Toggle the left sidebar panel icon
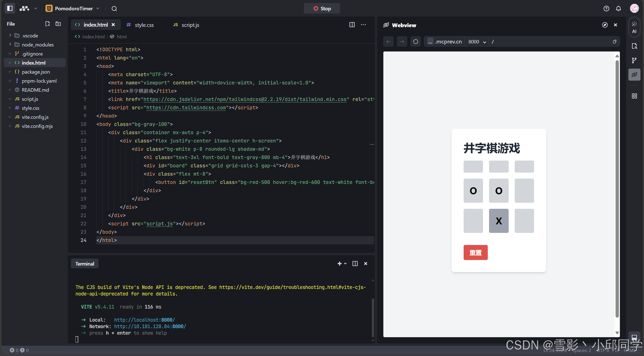Screen dimensions: 644x356 point(10,8)
